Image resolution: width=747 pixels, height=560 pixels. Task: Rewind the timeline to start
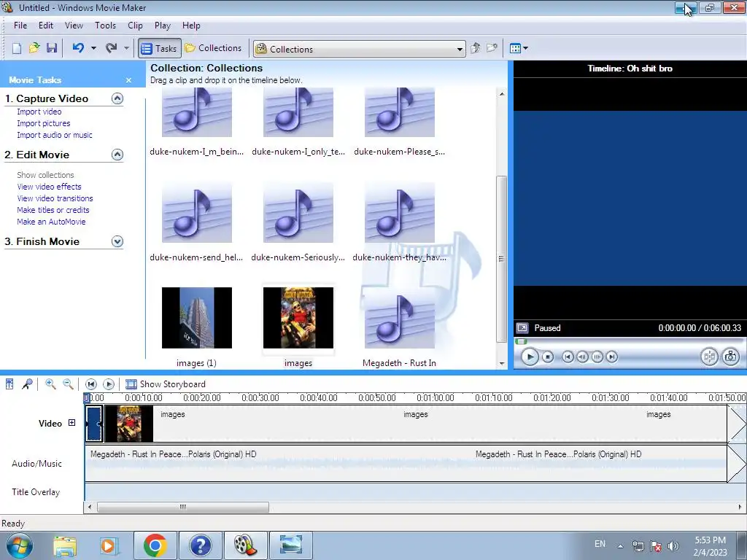click(91, 384)
